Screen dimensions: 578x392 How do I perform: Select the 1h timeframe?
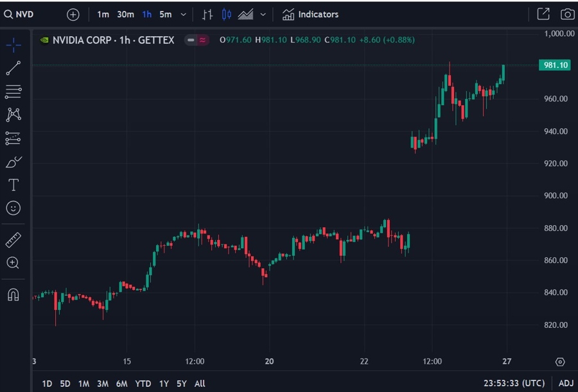[x=146, y=14]
